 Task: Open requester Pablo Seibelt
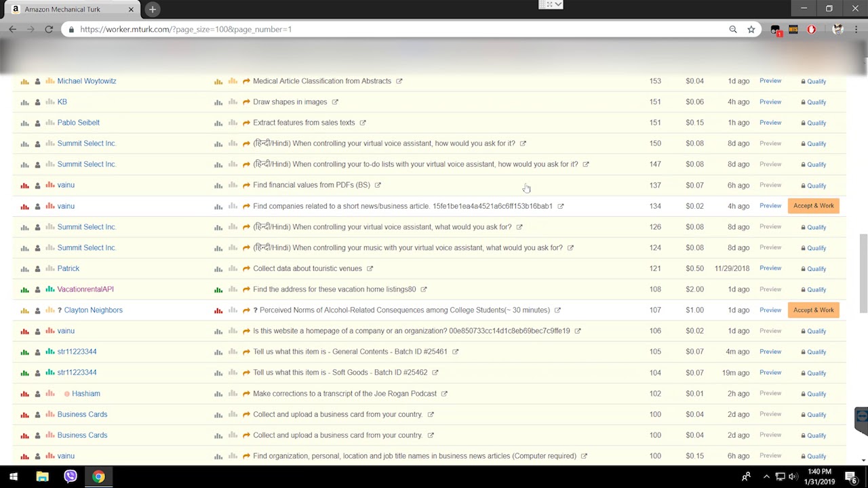(x=79, y=123)
